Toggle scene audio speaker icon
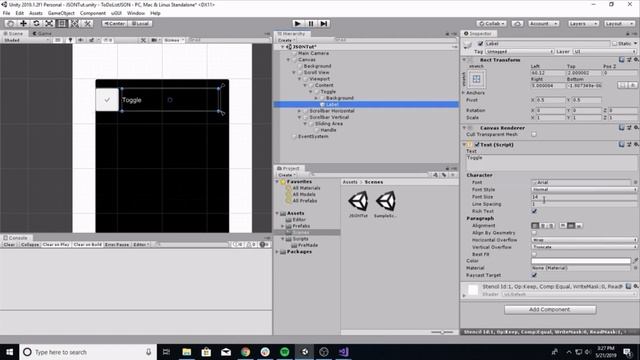The image size is (640, 360). click(x=81, y=40)
